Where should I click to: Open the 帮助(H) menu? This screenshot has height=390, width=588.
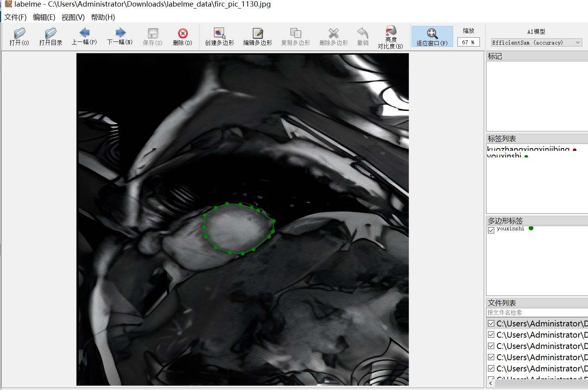103,17
